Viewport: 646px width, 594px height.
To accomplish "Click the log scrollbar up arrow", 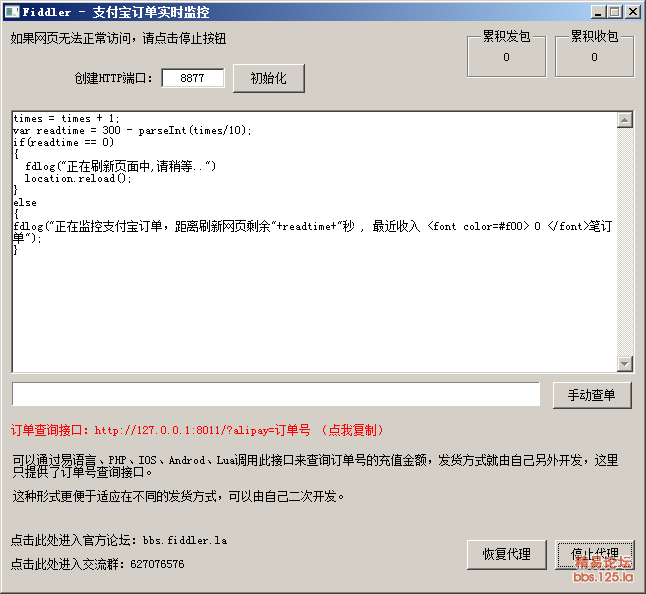I will (625, 120).
